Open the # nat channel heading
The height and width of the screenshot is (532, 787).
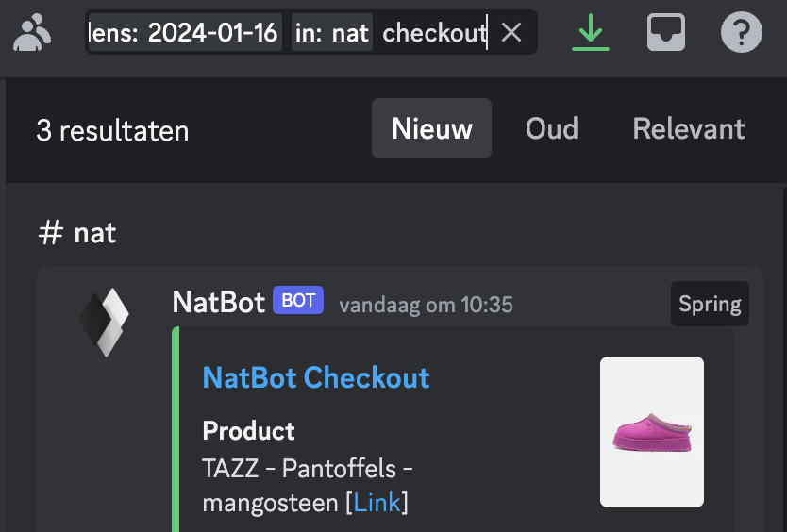coord(77,233)
